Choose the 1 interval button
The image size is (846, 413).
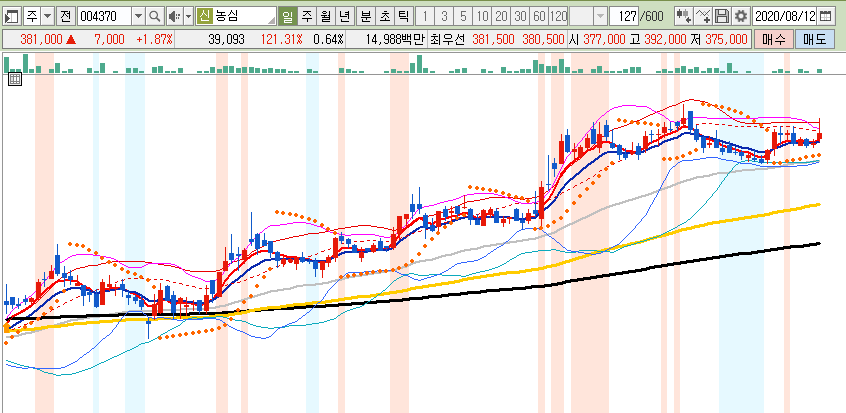coord(425,16)
